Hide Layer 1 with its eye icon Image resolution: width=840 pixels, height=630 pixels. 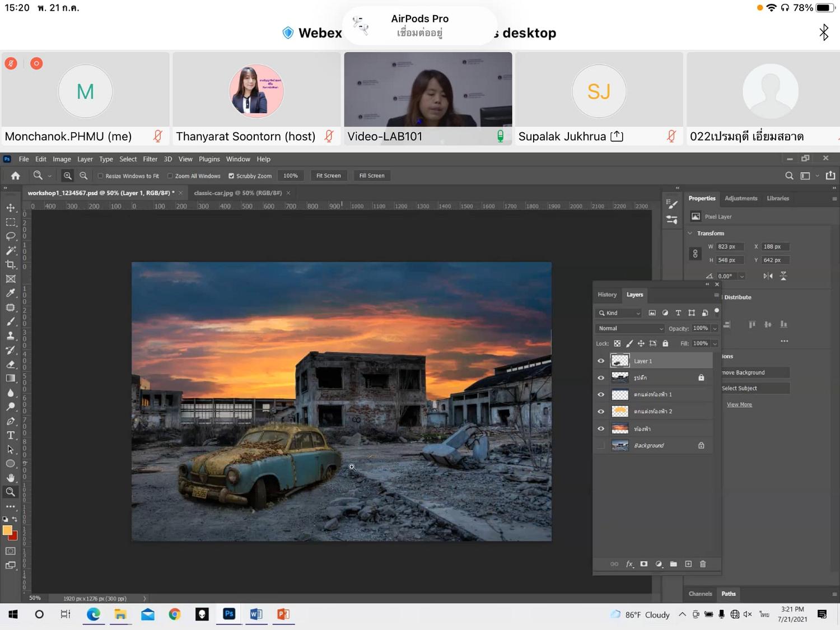coord(601,361)
